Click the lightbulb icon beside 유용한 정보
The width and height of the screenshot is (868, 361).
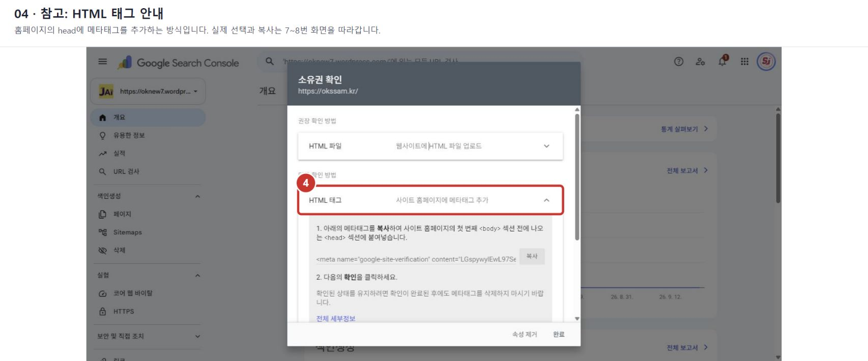(x=103, y=135)
